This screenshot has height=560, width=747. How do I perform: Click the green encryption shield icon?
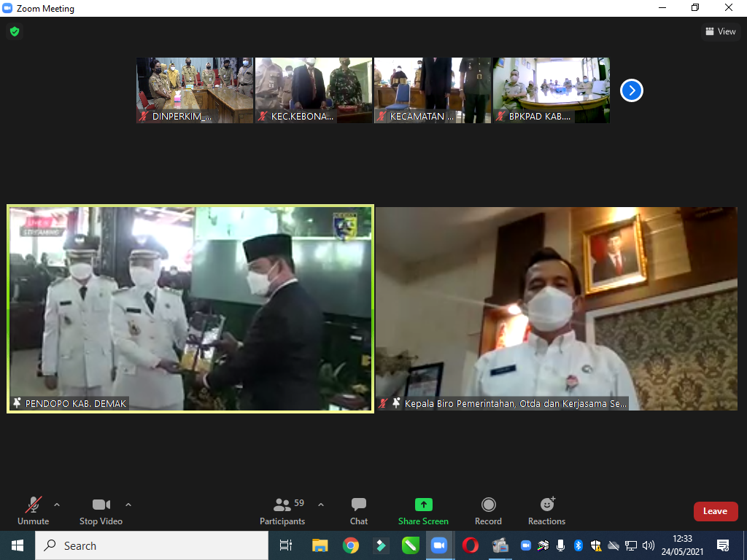pos(14,31)
